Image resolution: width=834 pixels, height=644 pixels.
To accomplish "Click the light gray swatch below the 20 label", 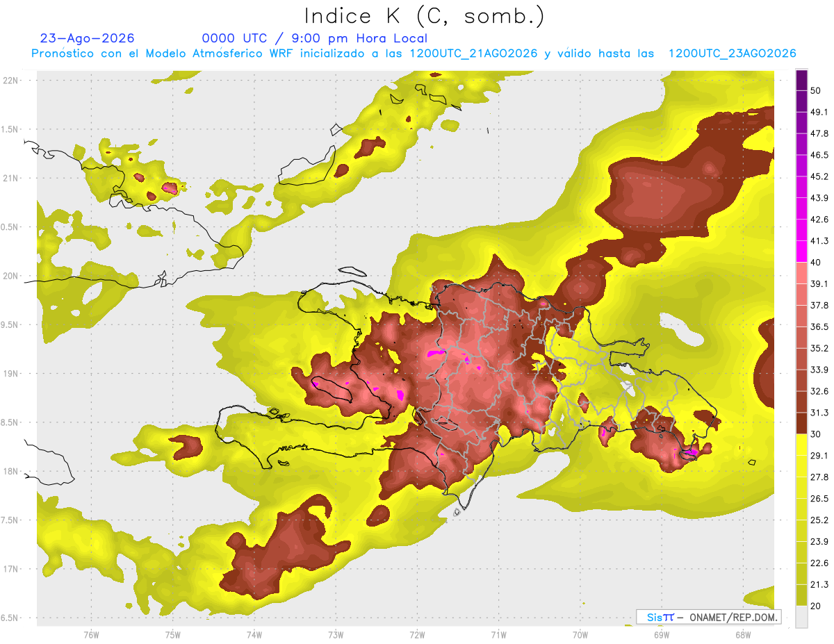I will pyautogui.click(x=801, y=616).
